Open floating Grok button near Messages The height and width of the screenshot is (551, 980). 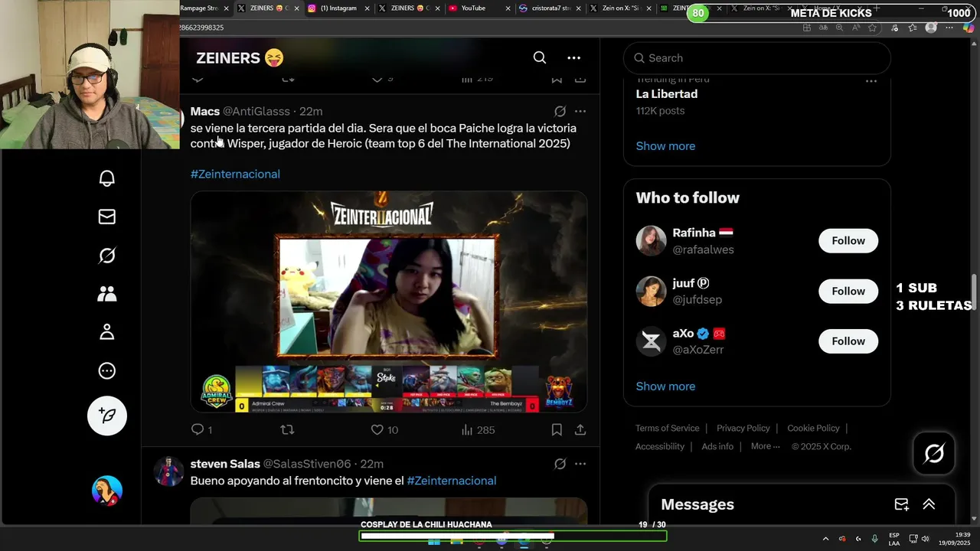tap(934, 454)
